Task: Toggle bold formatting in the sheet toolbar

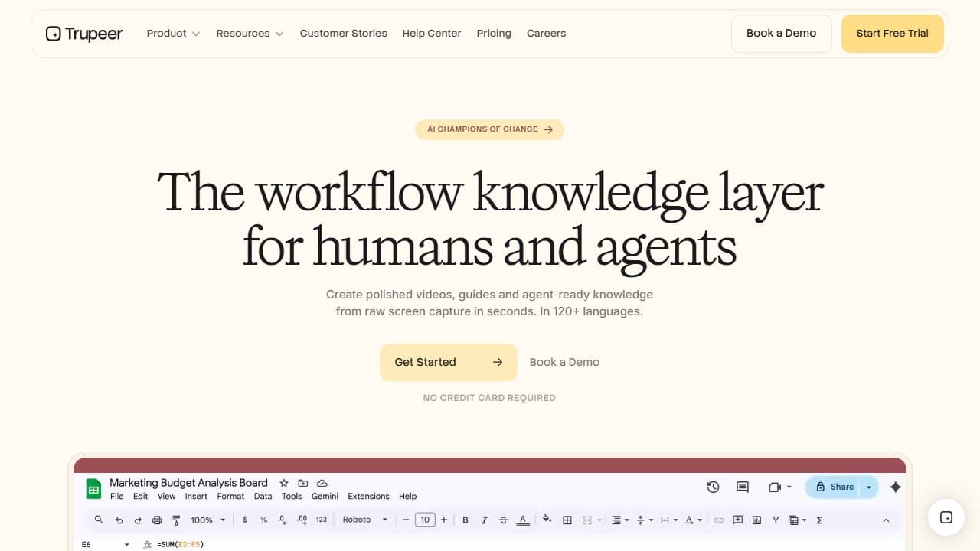Action: [465, 520]
